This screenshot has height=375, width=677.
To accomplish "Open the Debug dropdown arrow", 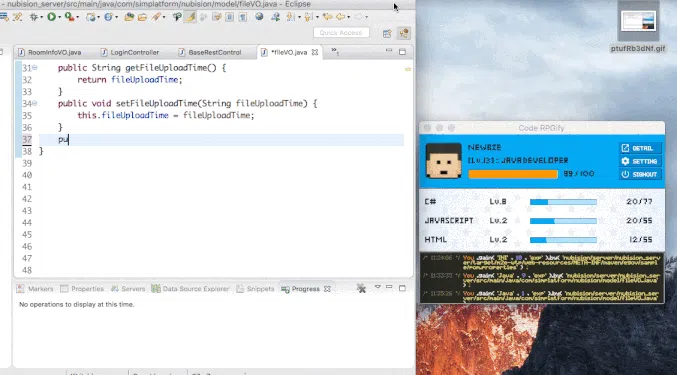I will click(x=41, y=17).
